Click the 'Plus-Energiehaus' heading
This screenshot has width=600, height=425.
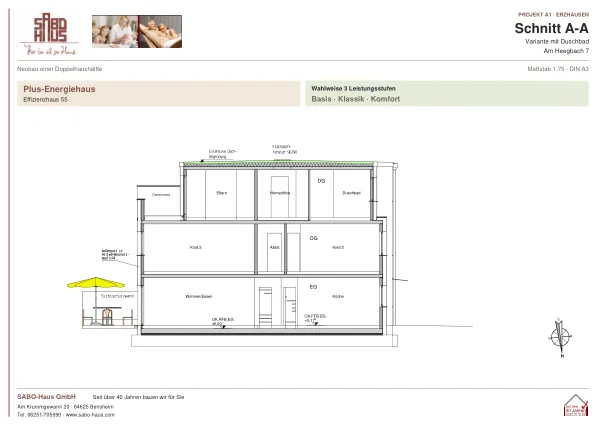pyautogui.click(x=59, y=89)
